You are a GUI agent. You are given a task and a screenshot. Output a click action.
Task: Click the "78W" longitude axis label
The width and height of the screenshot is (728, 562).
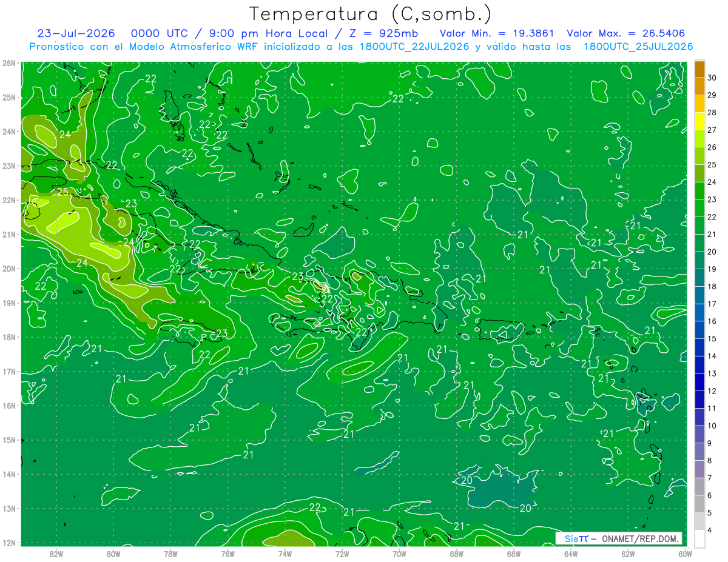tap(170, 554)
